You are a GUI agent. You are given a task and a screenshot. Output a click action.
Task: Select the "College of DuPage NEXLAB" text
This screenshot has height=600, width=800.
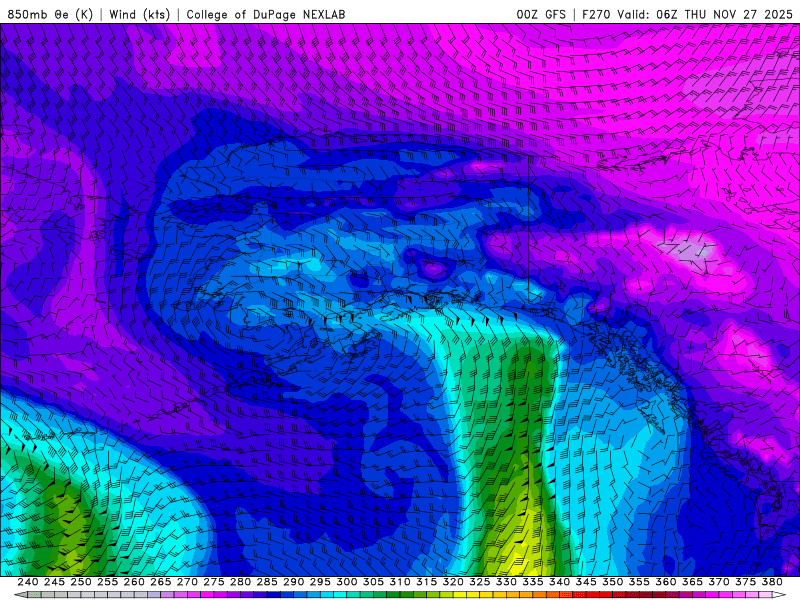(266, 14)
